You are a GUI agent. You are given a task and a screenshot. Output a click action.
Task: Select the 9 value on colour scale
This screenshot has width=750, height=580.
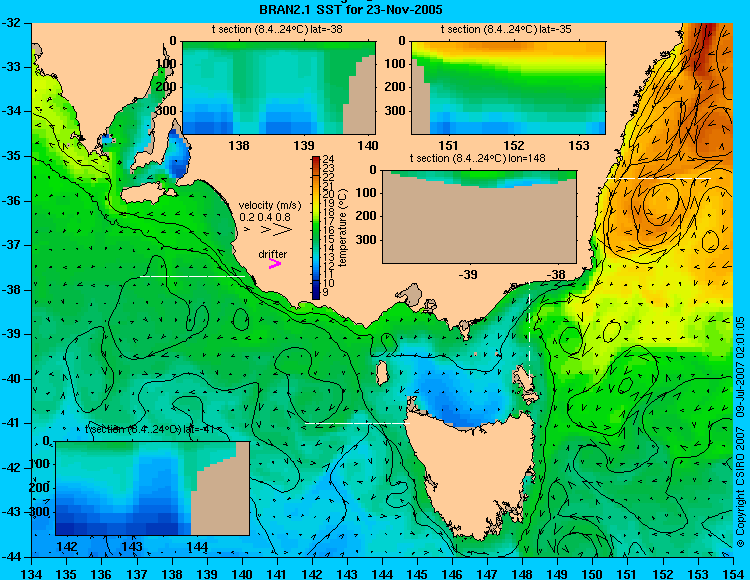326,292
